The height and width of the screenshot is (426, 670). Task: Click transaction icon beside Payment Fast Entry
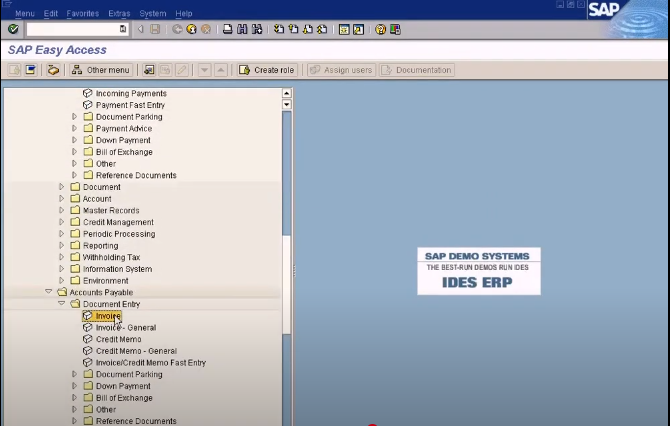88,105
